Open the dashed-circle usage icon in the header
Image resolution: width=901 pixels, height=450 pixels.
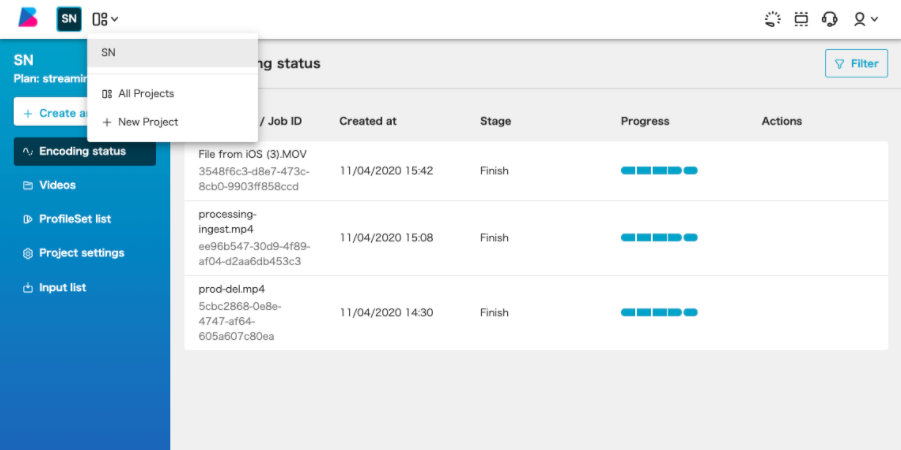771,19
